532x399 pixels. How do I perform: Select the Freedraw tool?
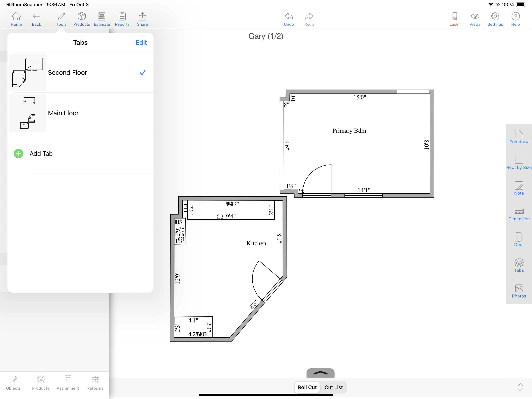(519, 137)
